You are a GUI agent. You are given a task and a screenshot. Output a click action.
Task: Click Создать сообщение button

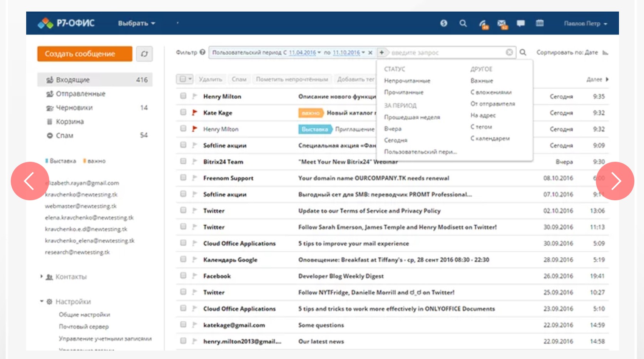pyautogui.click(x=85, y=54)
